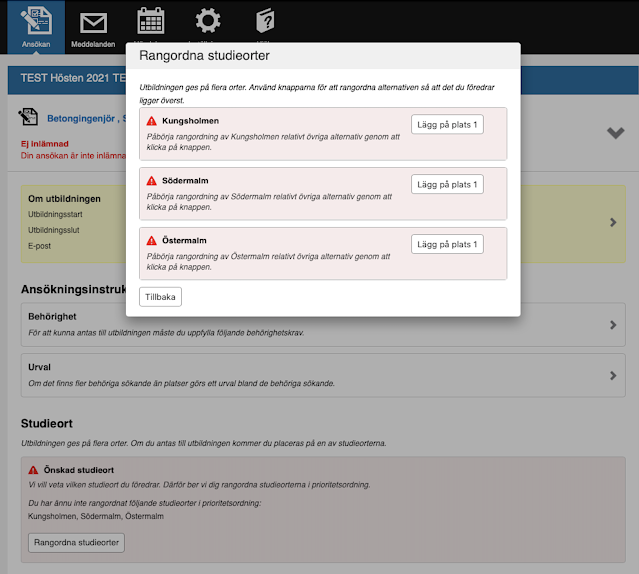Screen dimensions: 639x574
Task: Place Östermalm at rank 1
Action: click(x=447, y=245)
